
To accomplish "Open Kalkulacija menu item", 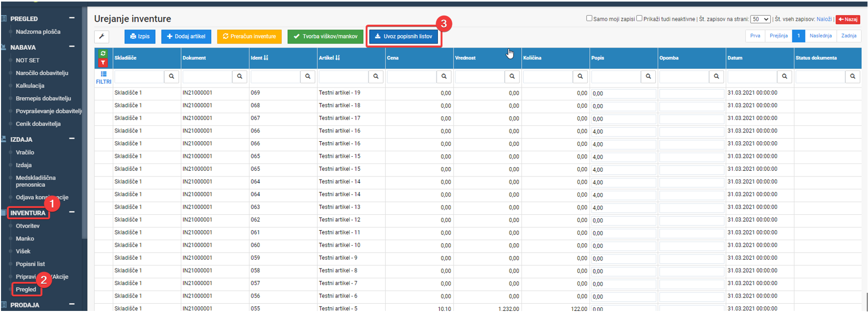I will pos(30,86).
